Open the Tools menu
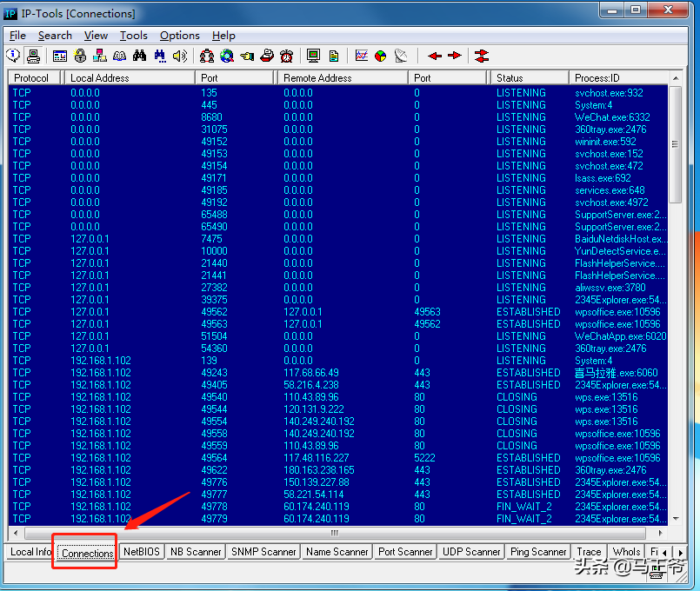Screen dimensions: 700x591 (x=133, y=36)
